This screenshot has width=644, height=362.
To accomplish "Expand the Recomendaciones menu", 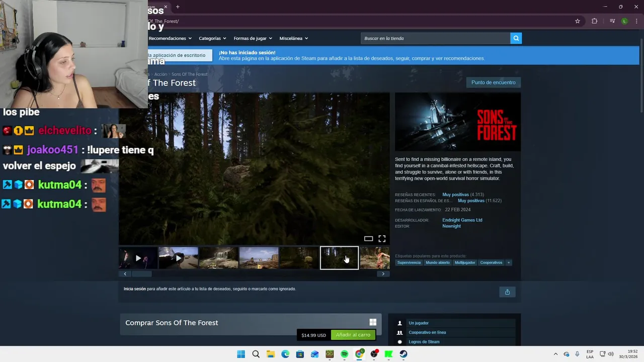I will click(x=170, y=38).
